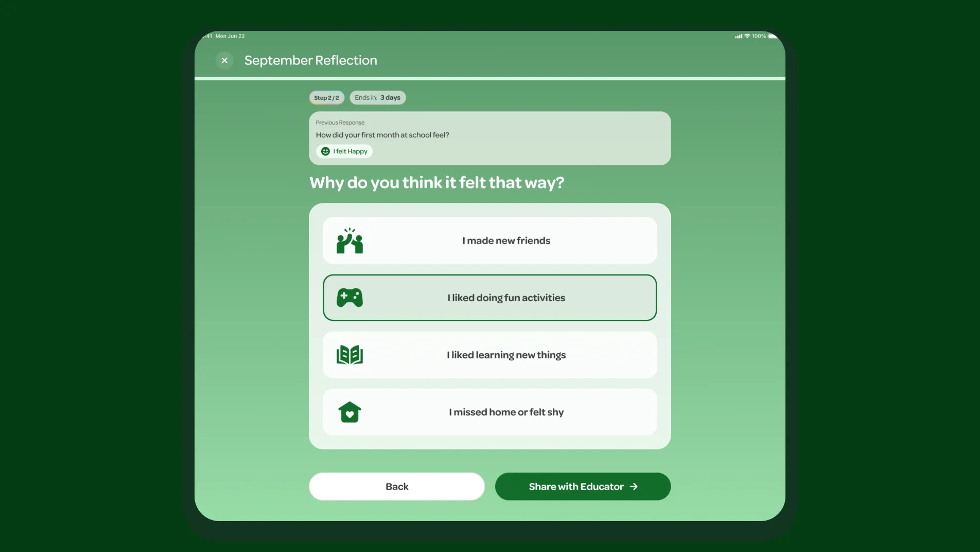Click the open book icon

(349, 355)
